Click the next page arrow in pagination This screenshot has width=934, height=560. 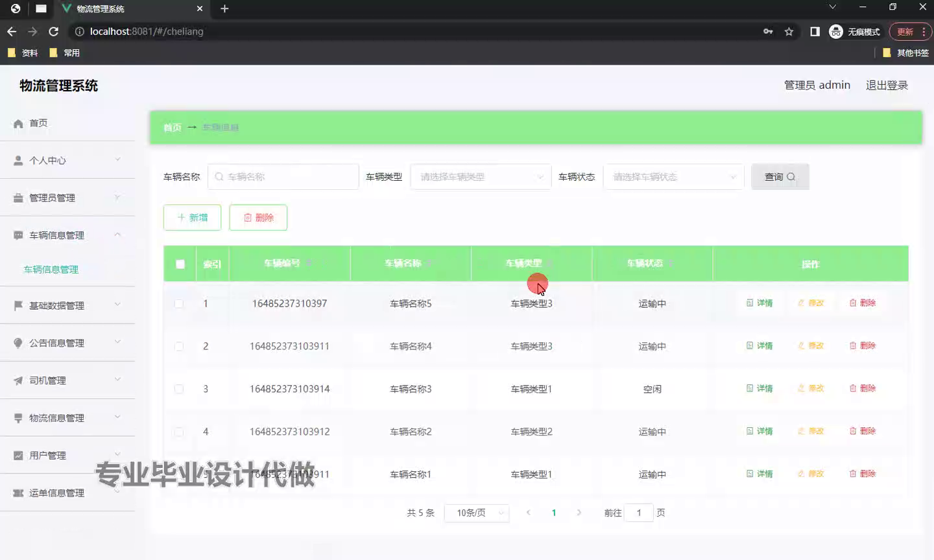pyautogui.click(x=579, y=513)
